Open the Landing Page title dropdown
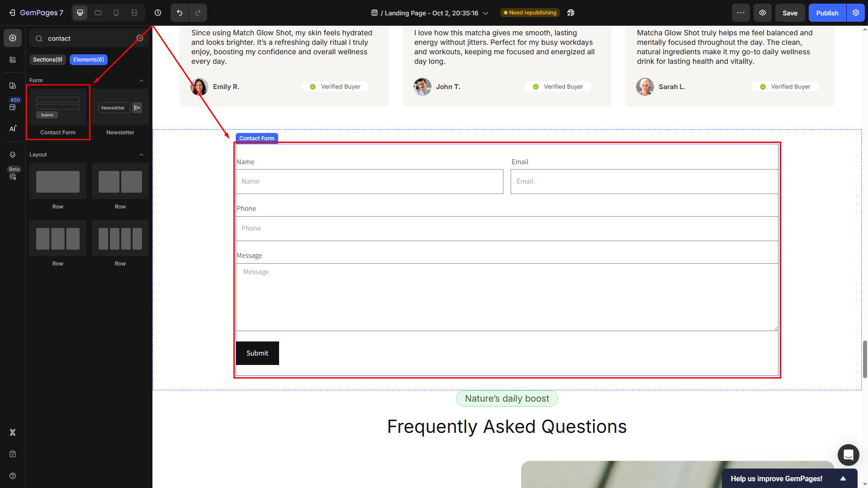Image resolution: width=868 pixels, height=488 pixels. click(x=486, y=13)
